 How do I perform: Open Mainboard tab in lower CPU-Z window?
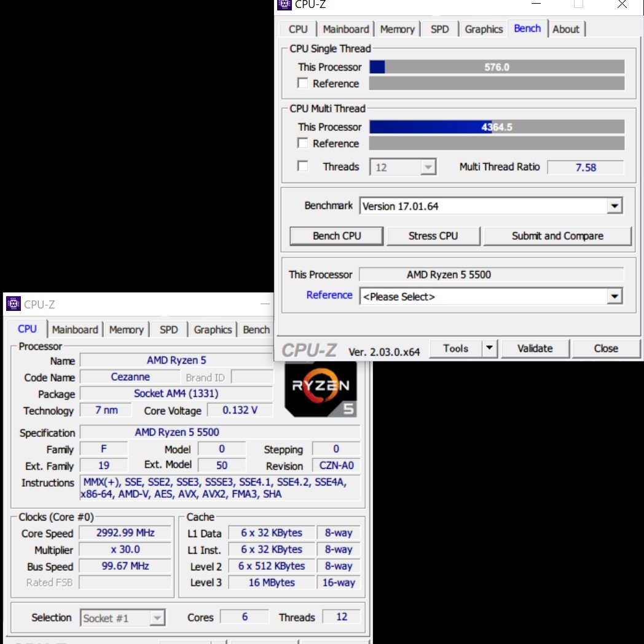pyautogui.click(x=75, y=330)
